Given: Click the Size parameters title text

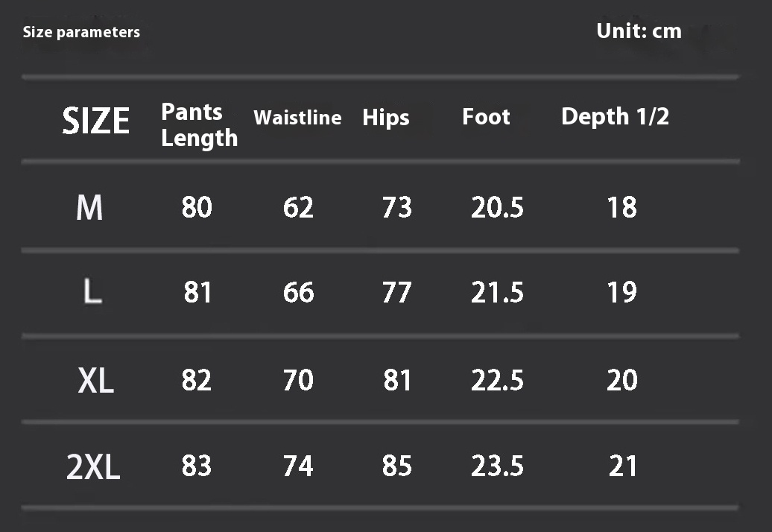Looking at the screenshot, I should point(81,32).
